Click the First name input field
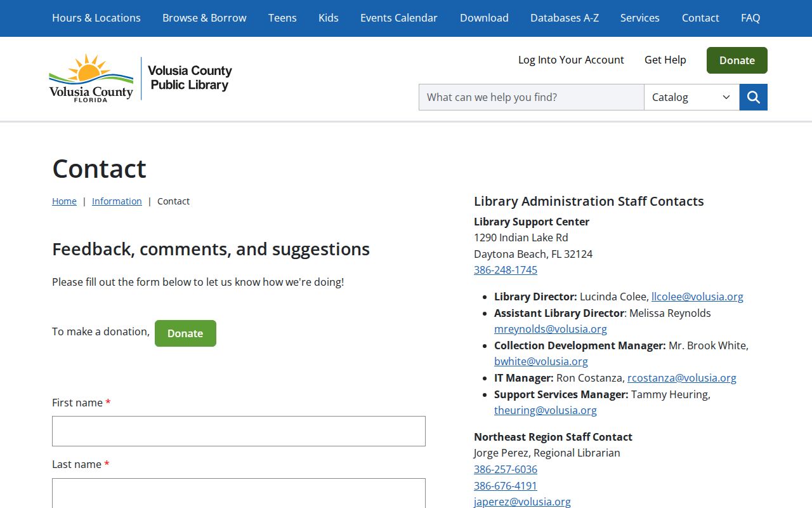 pyautogui.click(x=239, y=431)
